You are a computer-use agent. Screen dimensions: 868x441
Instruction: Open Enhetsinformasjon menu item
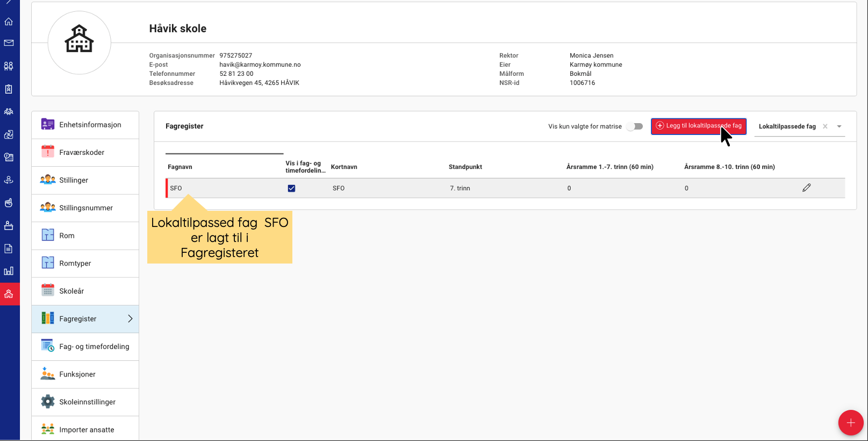pos(85,125)
